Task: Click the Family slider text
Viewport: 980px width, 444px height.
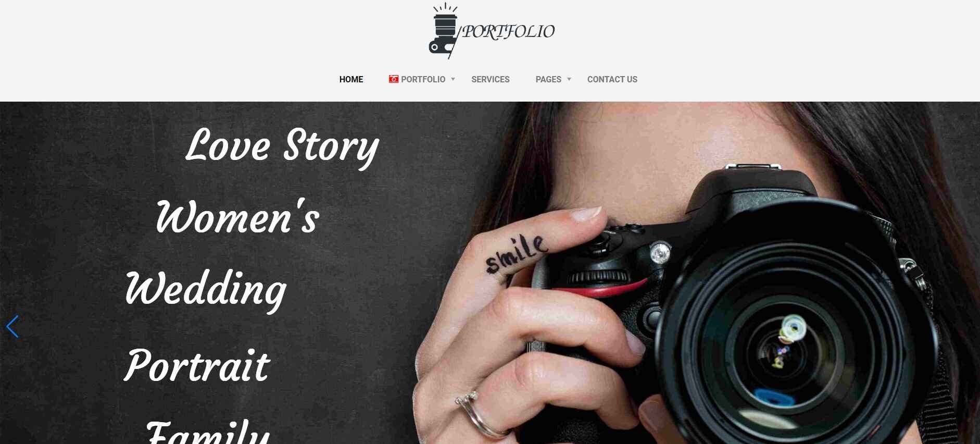Action: click(x=207, y=431)
